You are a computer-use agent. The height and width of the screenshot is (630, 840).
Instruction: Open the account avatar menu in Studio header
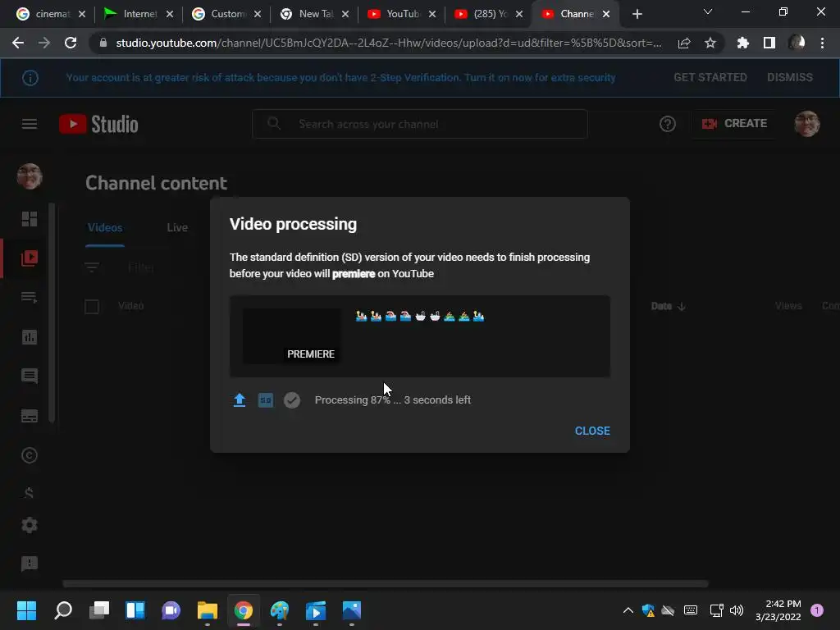[x=807, y=124]
